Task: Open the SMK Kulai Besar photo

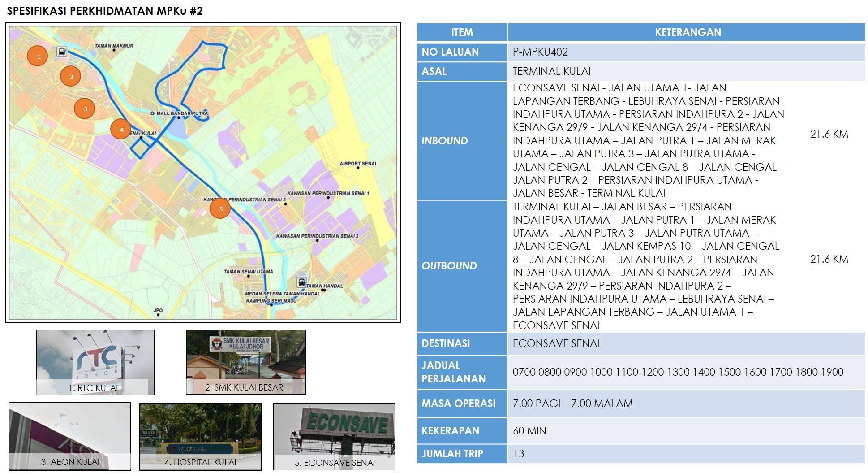Action: point(246,362)
